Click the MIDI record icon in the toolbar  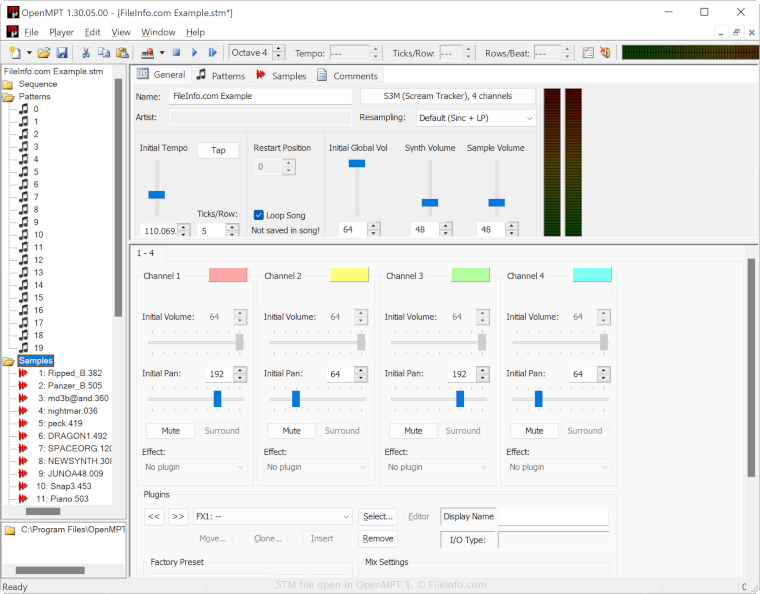click(147, 52)
